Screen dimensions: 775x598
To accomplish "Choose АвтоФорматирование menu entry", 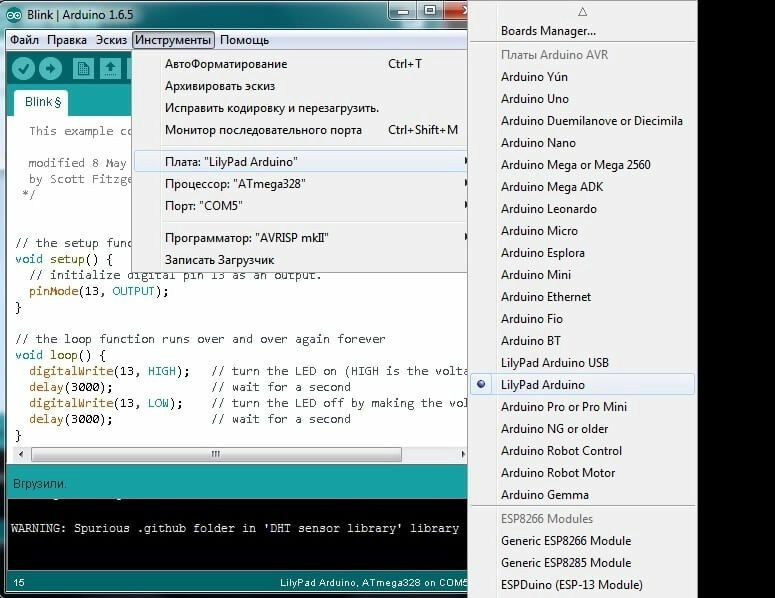I will (x=301, y=64).
